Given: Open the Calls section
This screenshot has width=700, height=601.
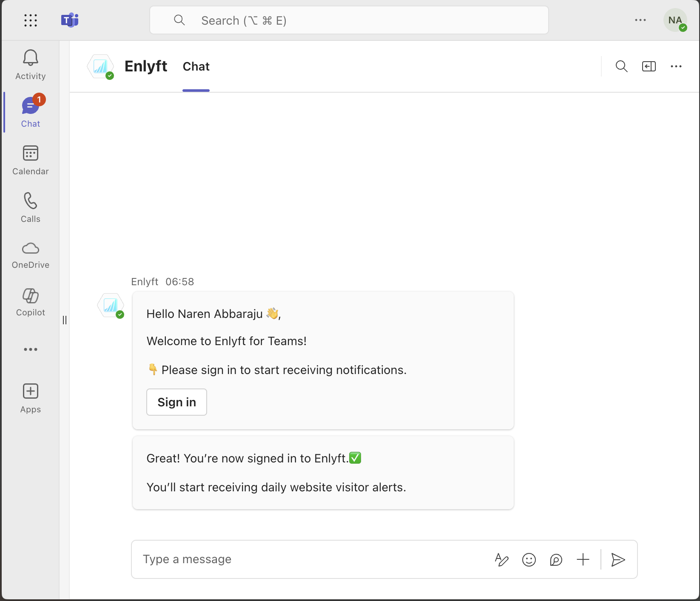Looking at the screenshot, I should (x=31, y=207).
